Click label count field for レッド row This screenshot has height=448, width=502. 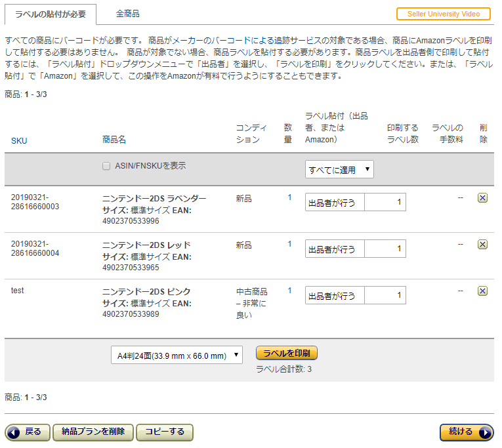click(x=385, y=249)
